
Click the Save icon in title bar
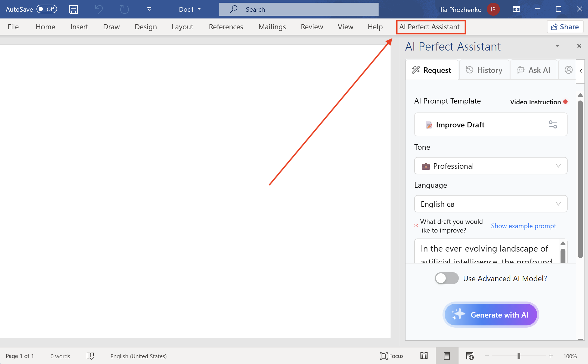pyautogui.click(x=73, y=10)
